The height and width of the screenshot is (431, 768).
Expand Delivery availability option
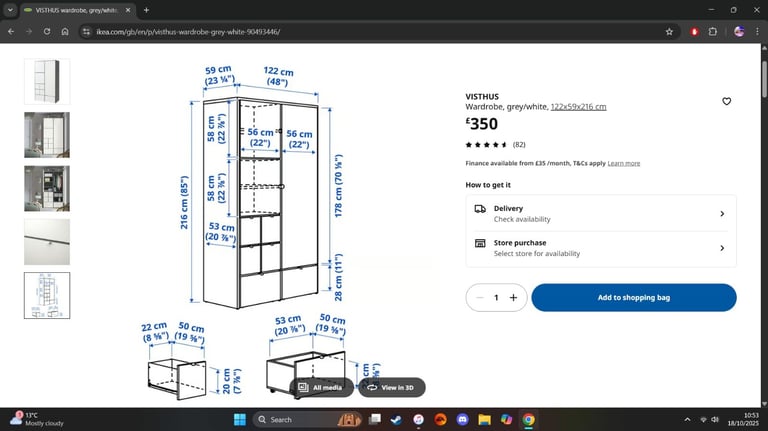click(x=601, y=214)
